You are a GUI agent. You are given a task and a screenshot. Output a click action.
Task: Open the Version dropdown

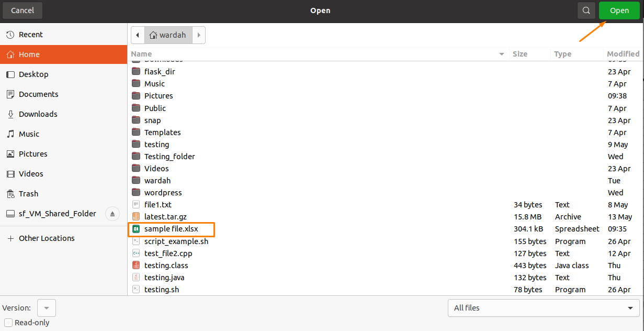[x=47, y=308]
